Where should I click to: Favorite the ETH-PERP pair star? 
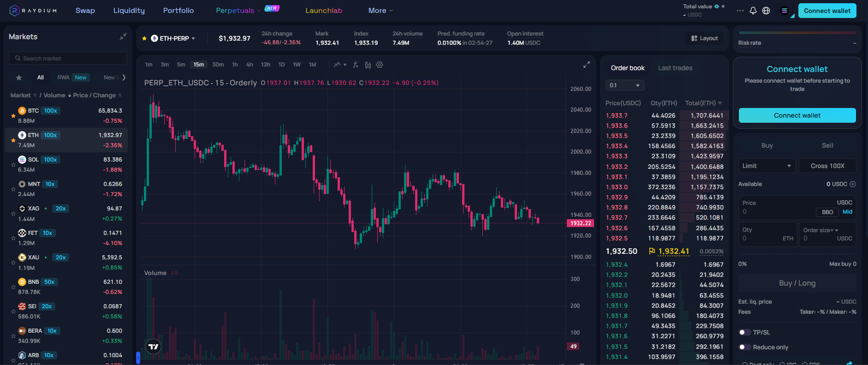[x=144, y=38]
